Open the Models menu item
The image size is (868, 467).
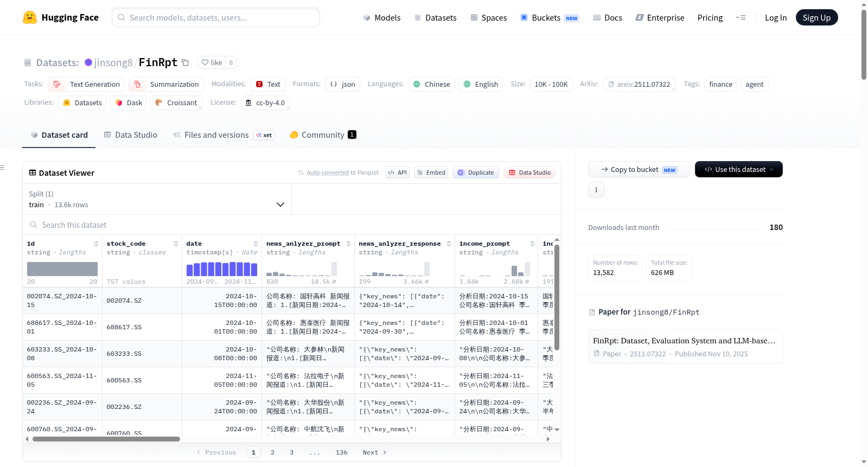coord(382,17)
